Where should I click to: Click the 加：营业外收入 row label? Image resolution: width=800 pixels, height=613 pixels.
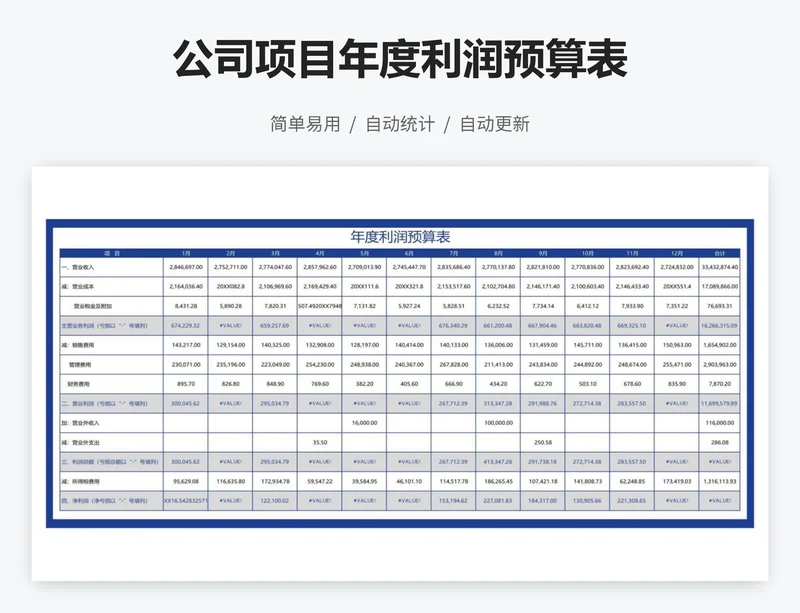tap(112, 423)
